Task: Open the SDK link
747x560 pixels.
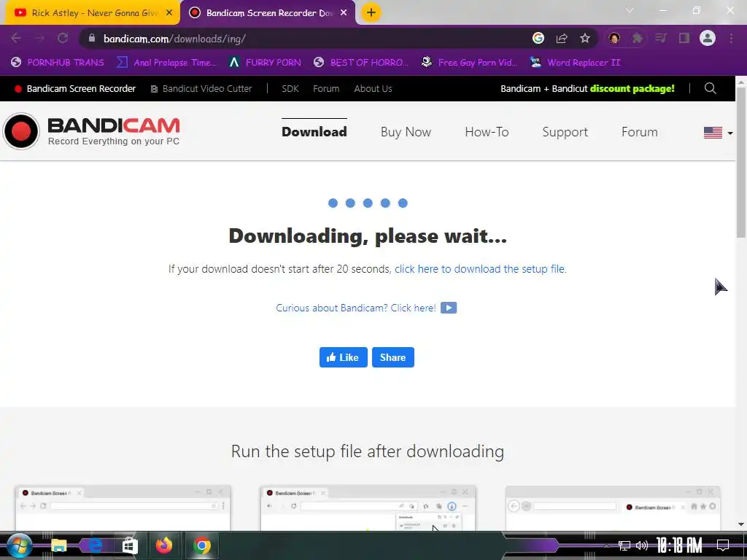Action: (x=290, y=88)
